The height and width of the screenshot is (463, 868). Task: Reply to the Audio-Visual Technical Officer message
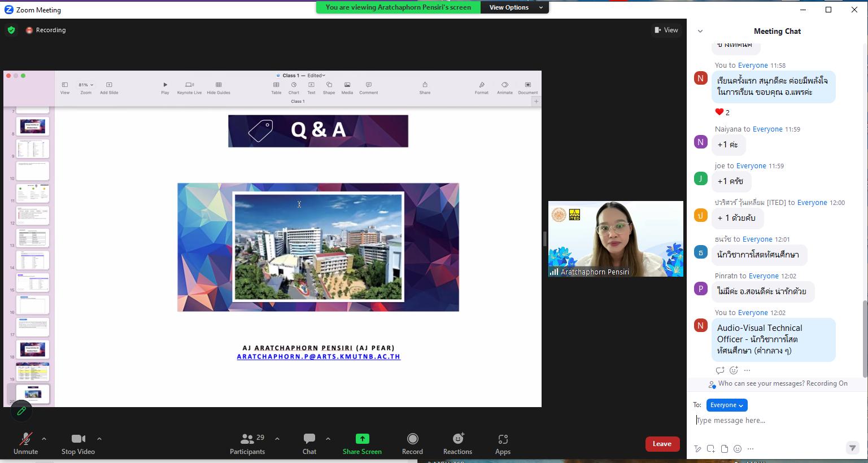point(720,370)
